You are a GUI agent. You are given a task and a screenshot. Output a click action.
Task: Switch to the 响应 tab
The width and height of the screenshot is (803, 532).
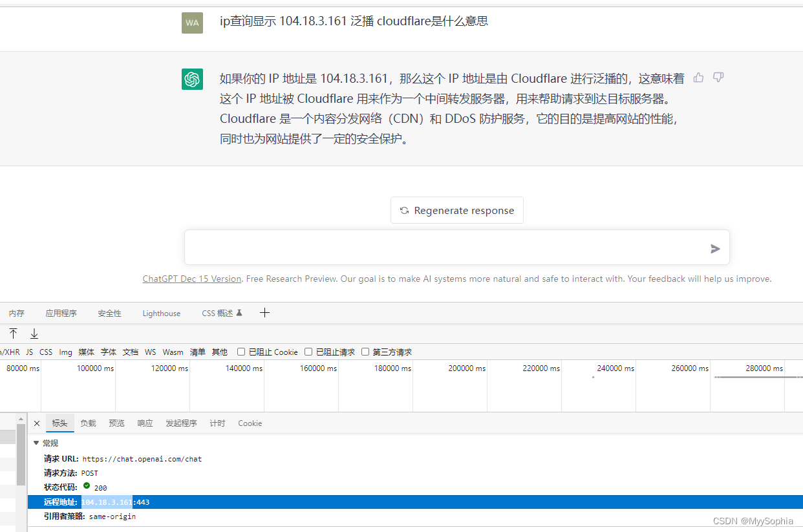tap(145, 423)
